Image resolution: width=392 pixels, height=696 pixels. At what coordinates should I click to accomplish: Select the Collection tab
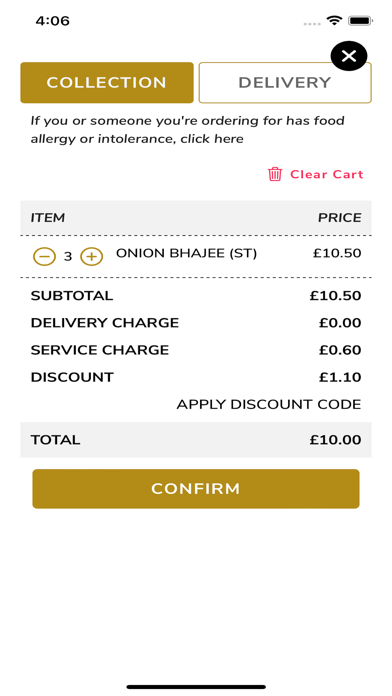point(107,83)
